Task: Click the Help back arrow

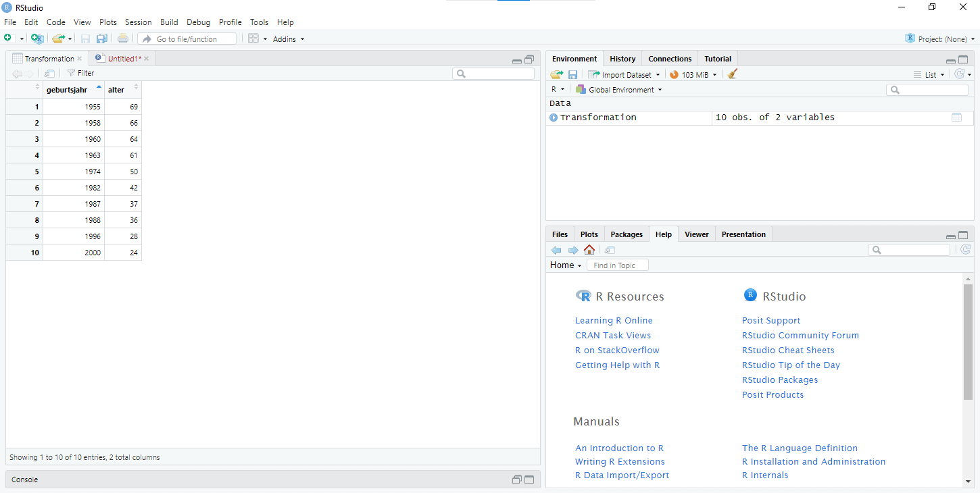Action: [556, 250]
